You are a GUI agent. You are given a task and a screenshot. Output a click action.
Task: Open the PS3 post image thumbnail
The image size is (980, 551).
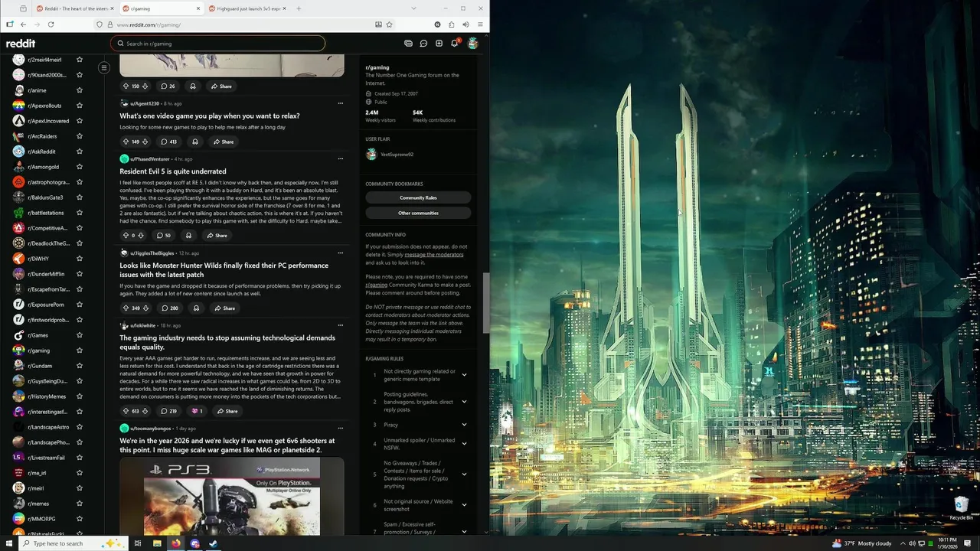click(232, 497)
